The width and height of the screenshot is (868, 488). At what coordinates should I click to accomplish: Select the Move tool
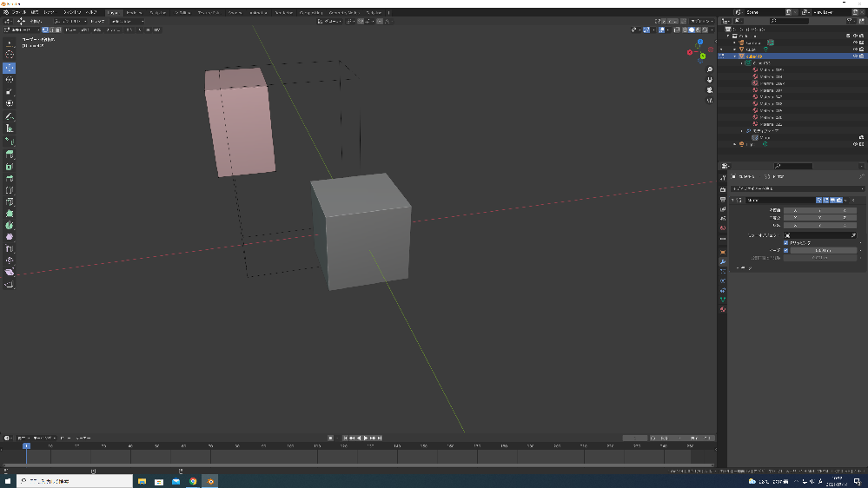coord(10,68)
